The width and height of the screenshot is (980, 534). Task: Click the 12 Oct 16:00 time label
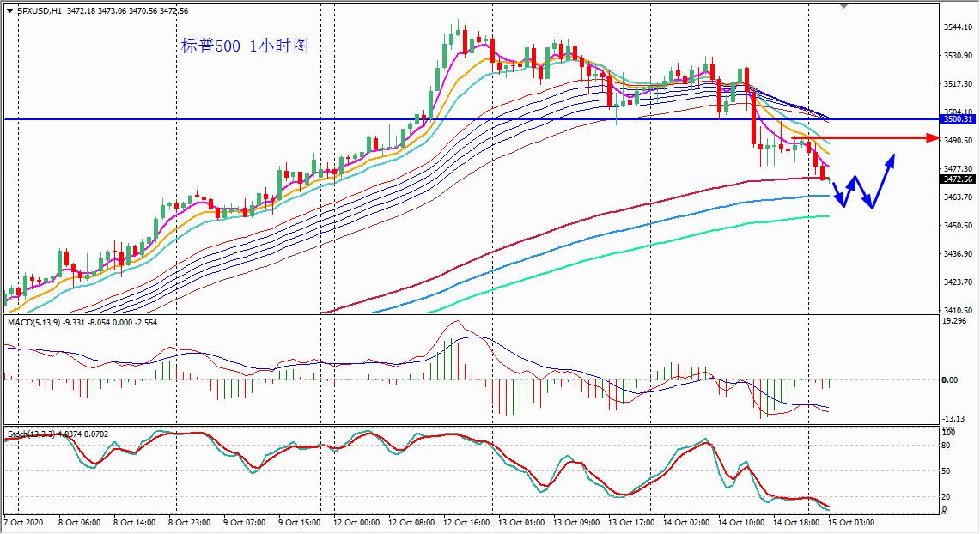pyautogui.click(x=466, y=522)
